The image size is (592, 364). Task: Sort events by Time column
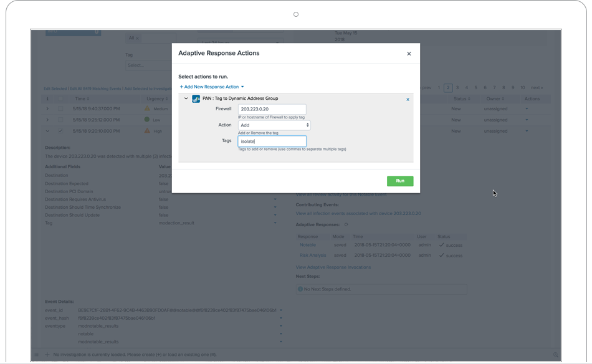[x=82, y=99]
